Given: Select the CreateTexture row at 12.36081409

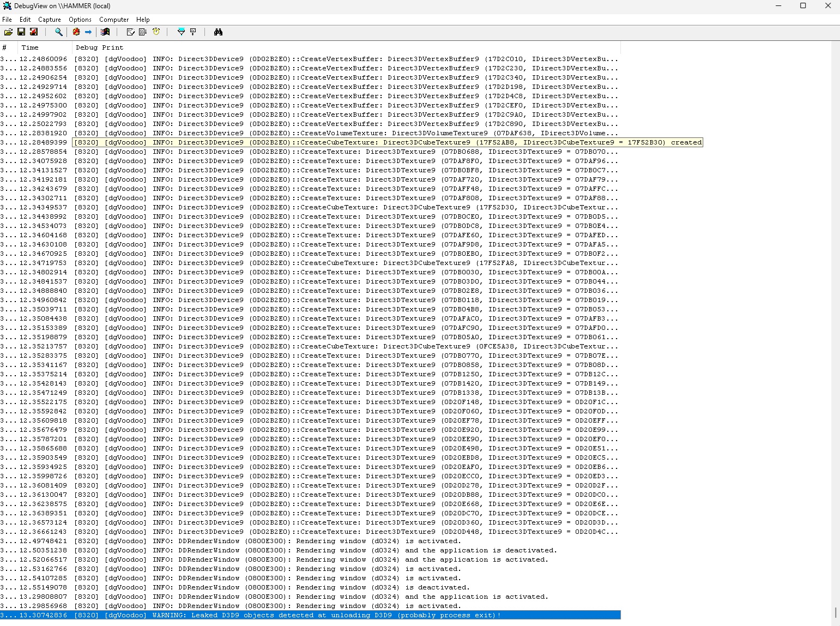Looking at the screenshot, I should (310, 485).
